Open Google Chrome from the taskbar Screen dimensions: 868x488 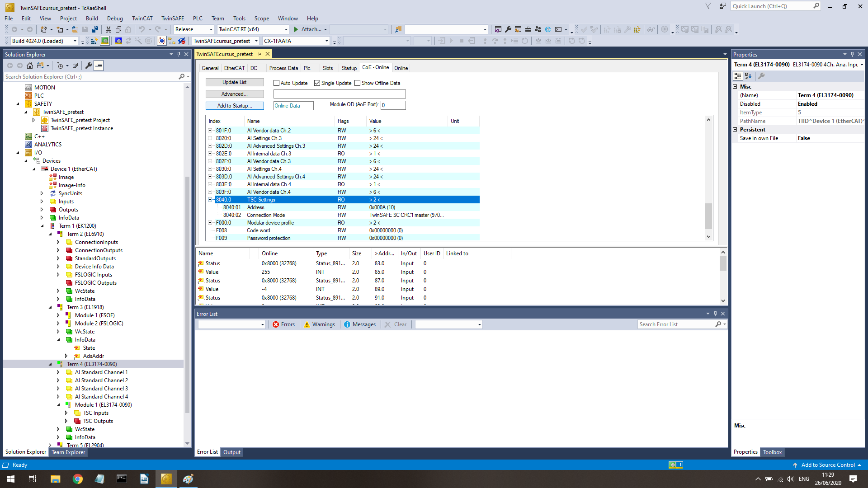78,479
